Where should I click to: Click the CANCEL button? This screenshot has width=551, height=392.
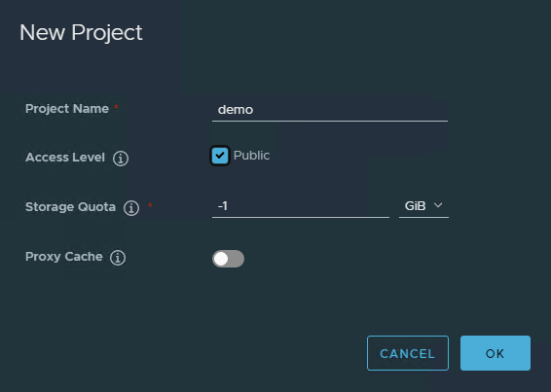408,353
